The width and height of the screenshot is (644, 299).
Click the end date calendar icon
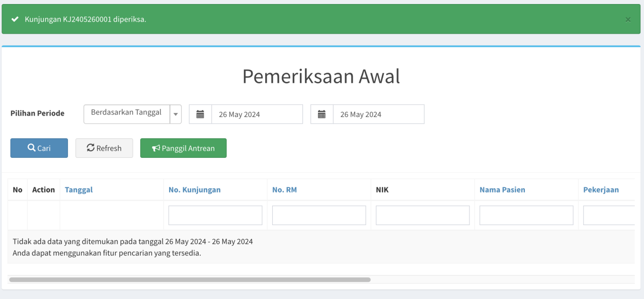pyautogui.click(x=322, y=114)
